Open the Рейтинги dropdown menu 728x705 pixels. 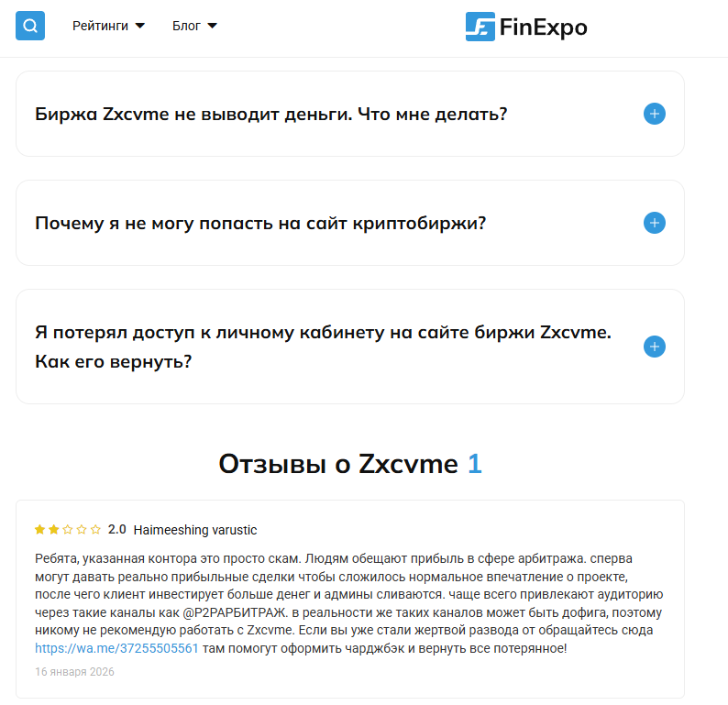[x=100, y=26]
